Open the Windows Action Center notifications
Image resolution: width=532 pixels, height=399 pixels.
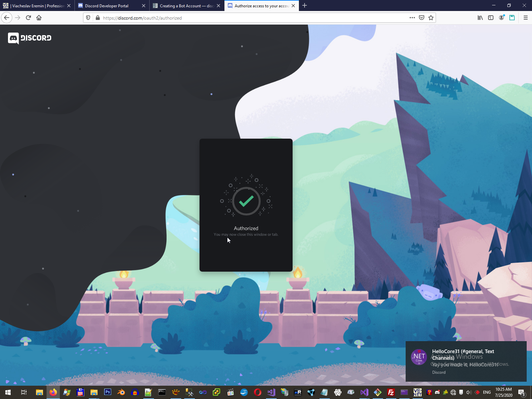click(522, 392)
